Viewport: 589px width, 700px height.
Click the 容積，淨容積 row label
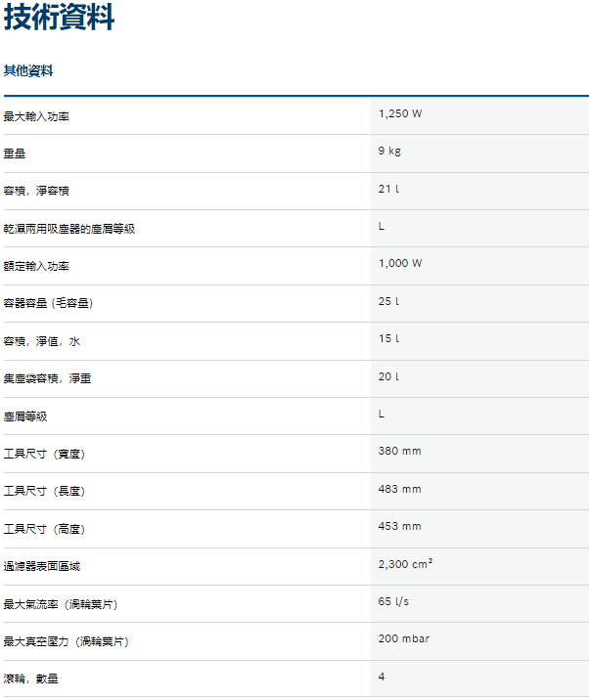click(x=36, y=192)
